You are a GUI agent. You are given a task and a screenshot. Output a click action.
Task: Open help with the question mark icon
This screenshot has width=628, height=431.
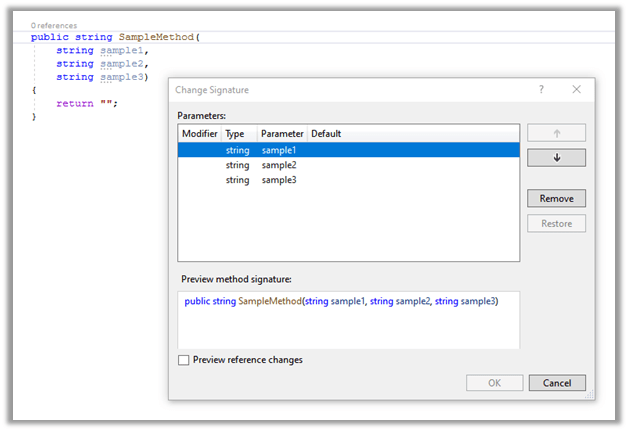[541, 89]
